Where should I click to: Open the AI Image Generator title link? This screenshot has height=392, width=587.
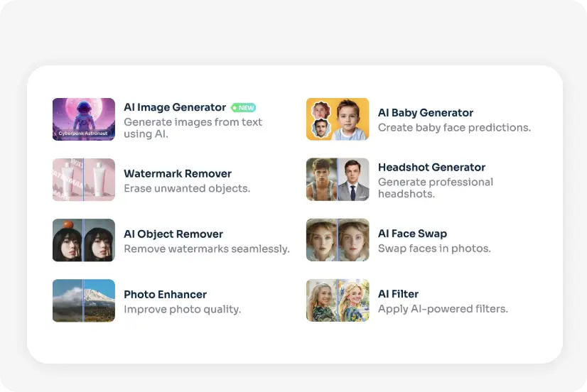coord(175,107)
